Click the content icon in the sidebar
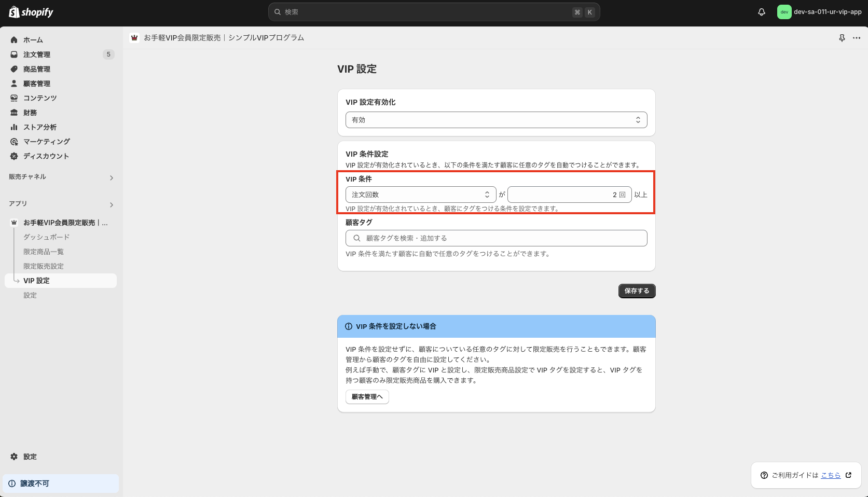Viewport: 868px width, 497px height. (x=14, y=98)
